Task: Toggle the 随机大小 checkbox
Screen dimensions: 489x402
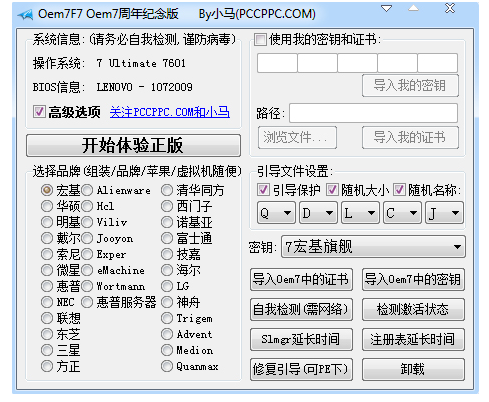Action: (x=332, y=190)
